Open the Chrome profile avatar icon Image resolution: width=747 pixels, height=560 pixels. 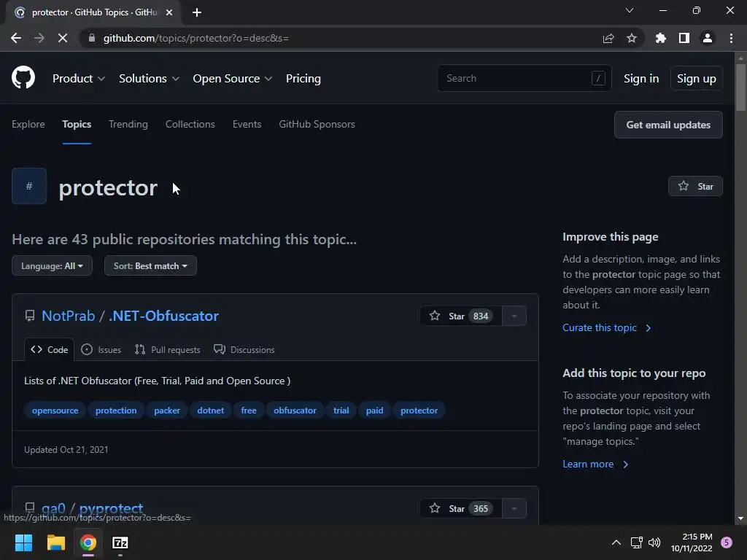708,38
